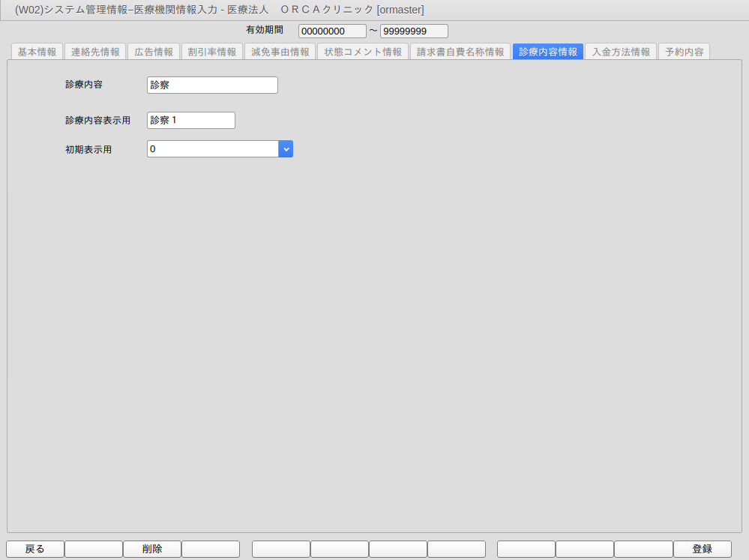Image resolution: width=749 pixels, height=560 pixels.
Task: Click the 有効期間 end date field 99999999
Action: 414,31
